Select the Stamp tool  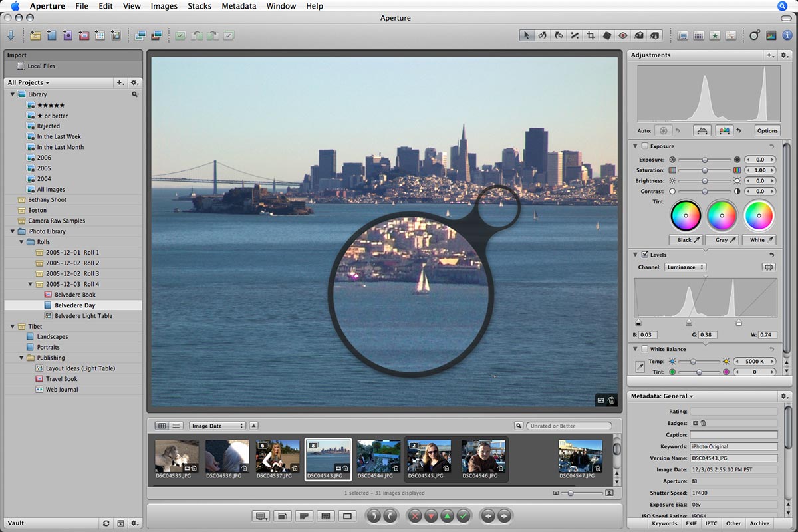point(655,35)
